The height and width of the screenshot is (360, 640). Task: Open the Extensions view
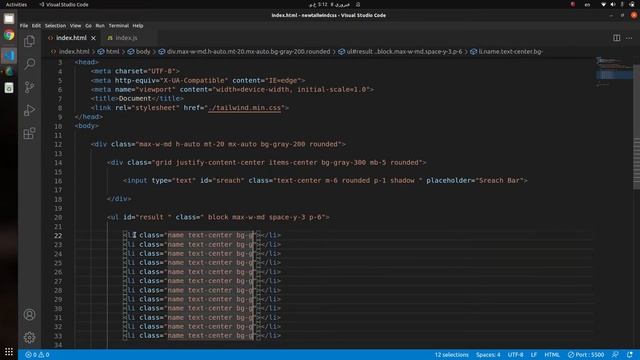[x=29, y=133]
